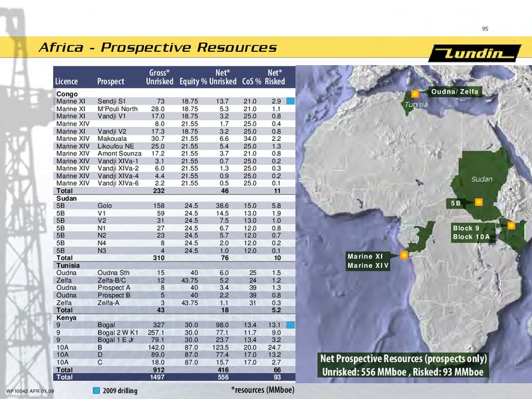The width and height of the screenshot is (532, 399).
Task: Click the Sudan total gross value 310
Action: [159, 258]
